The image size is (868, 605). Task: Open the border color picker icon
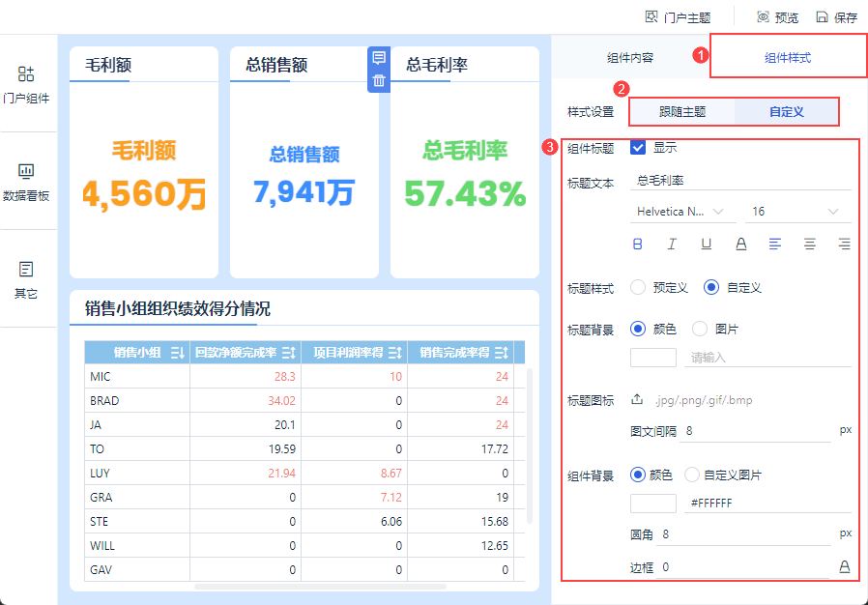844,566
